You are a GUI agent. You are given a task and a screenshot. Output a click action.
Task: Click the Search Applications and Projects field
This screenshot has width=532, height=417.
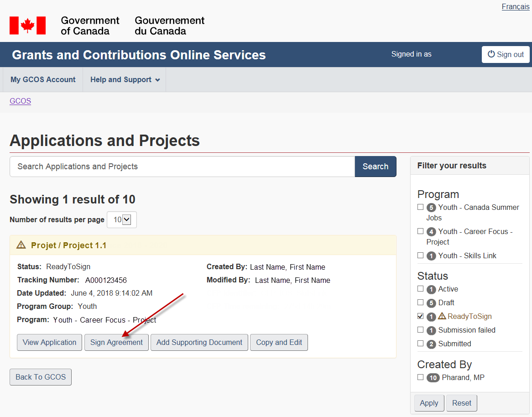click(182, 167)
